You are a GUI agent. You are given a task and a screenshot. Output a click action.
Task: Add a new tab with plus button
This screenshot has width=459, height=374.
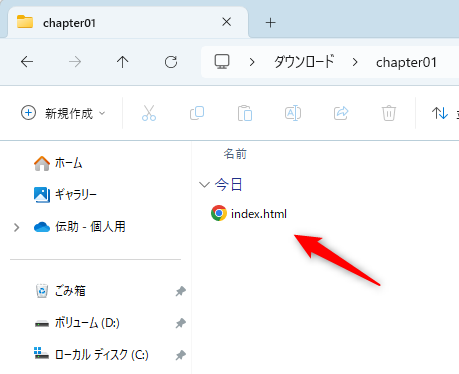pos(271,23)
